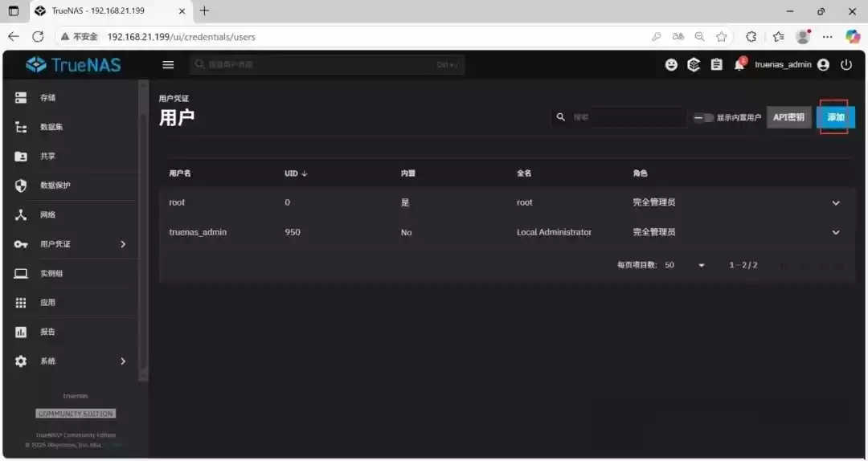Click the API Keys (API密钥) button
Image resolution: width=868 pixels, height=461 pixels.
click(x=788, y=117)
